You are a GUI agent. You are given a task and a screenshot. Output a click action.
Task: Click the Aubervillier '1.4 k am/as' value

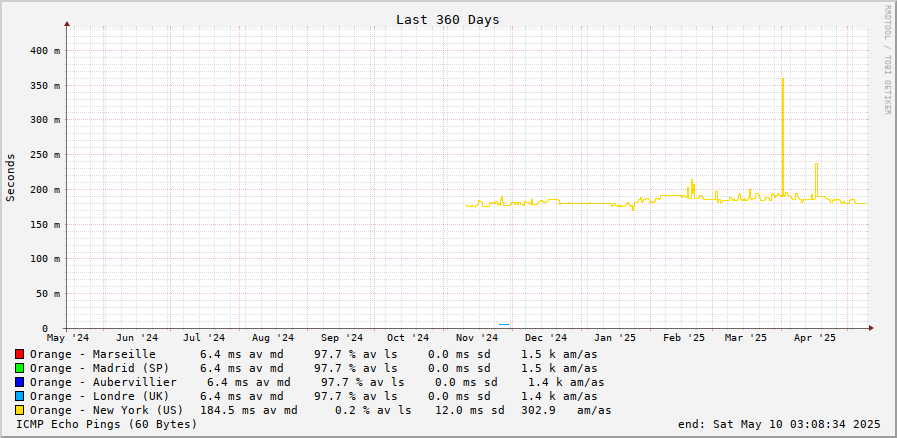[566, 383]
